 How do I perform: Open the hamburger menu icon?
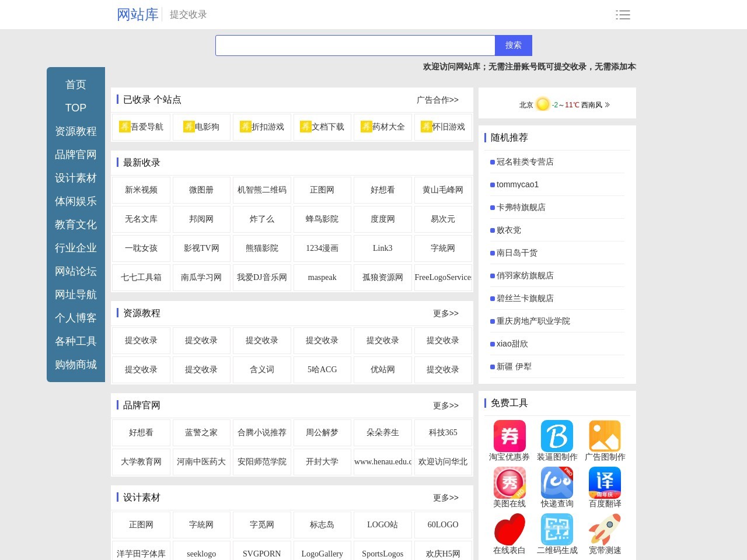(623, 15)
